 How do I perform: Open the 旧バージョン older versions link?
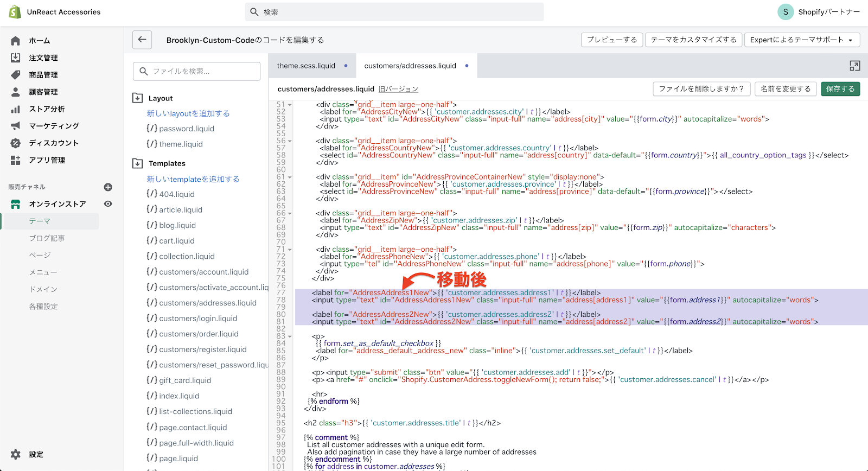click(398, 89)
